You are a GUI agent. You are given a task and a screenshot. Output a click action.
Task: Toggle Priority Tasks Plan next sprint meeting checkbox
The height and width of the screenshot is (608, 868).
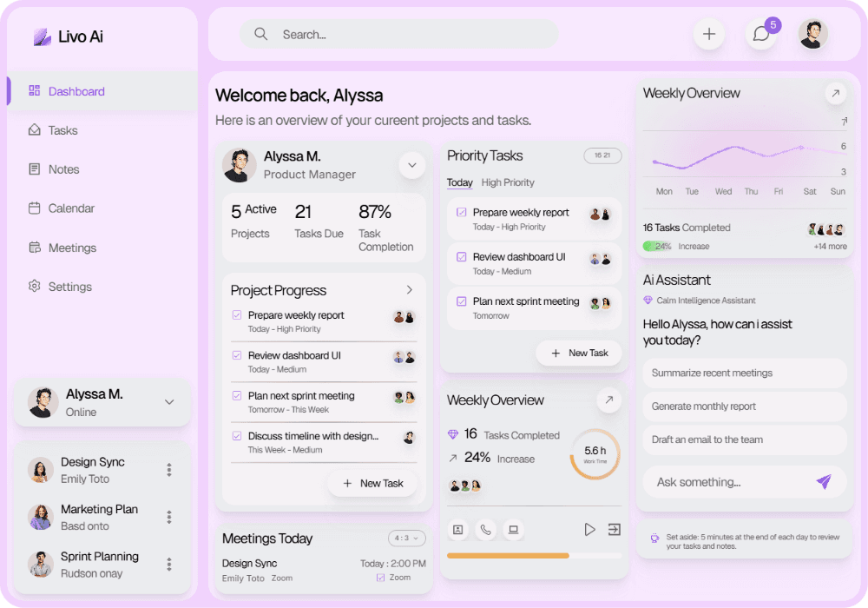[461, 301]
